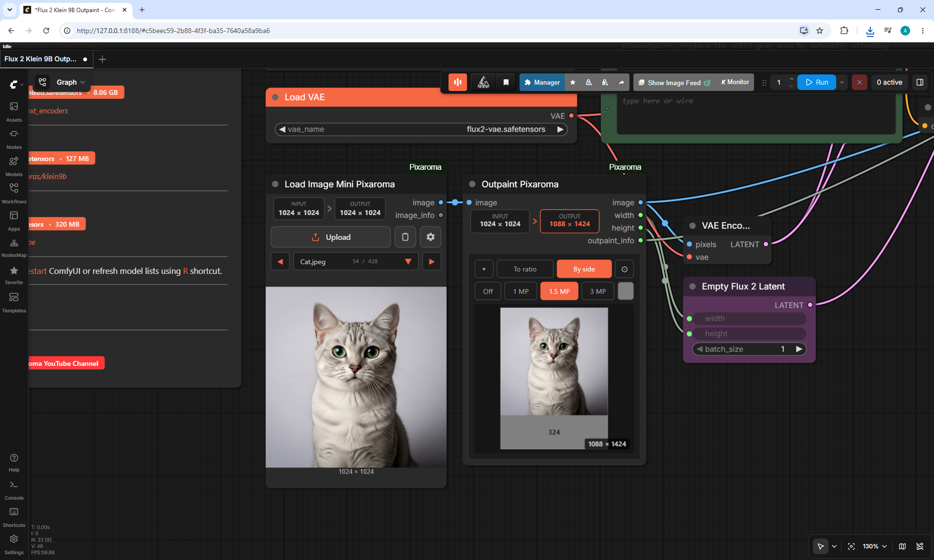934x560 pixels.
Task: Click the red cancel X button
Action: 860,82
